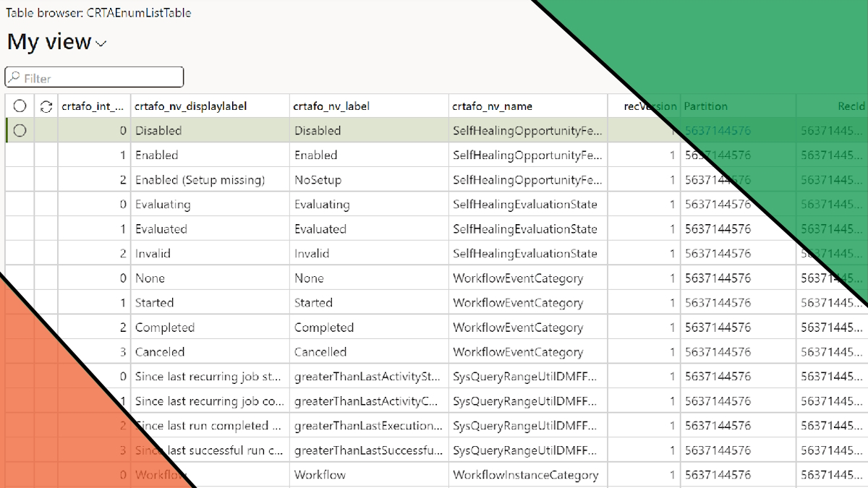
Task: Select the row marker for the Disabled row
Action: tap(20, 131)
